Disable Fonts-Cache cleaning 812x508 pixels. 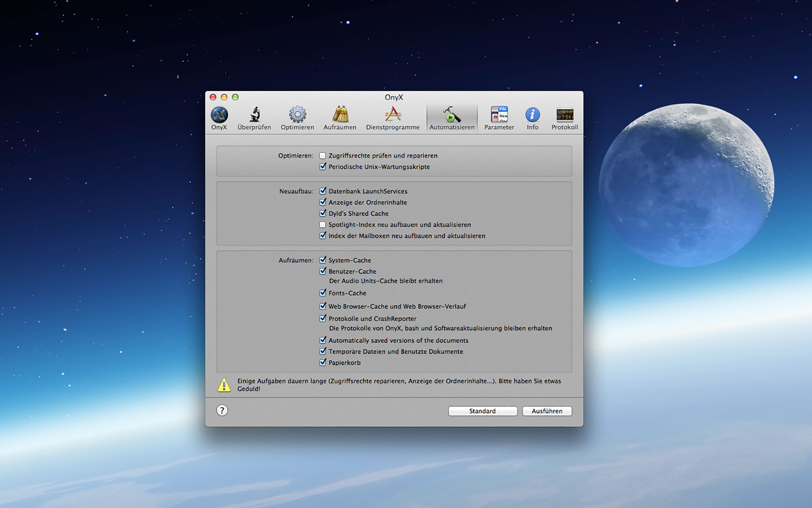coord(323,293)
